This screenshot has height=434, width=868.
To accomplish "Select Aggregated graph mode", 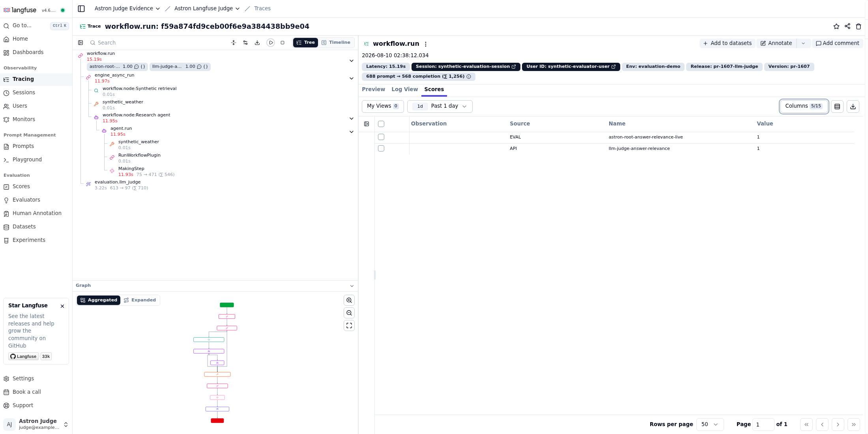I will [x=99, y=300].
